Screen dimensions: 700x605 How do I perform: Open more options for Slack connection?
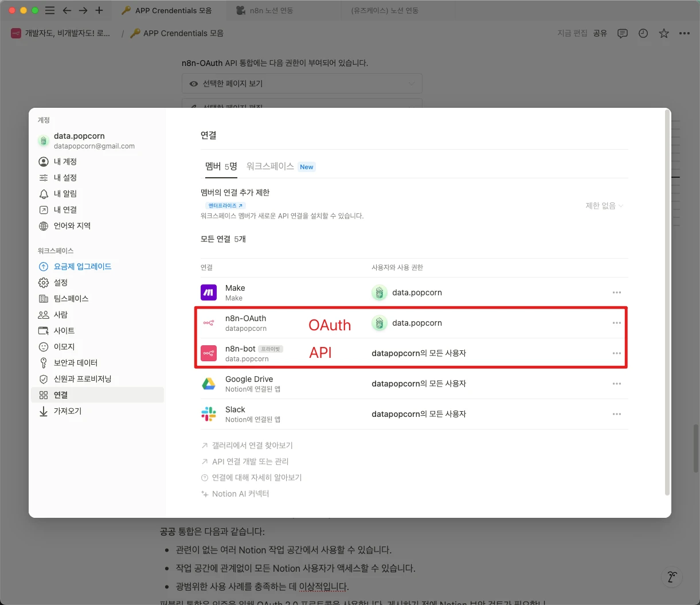[616, 414]
